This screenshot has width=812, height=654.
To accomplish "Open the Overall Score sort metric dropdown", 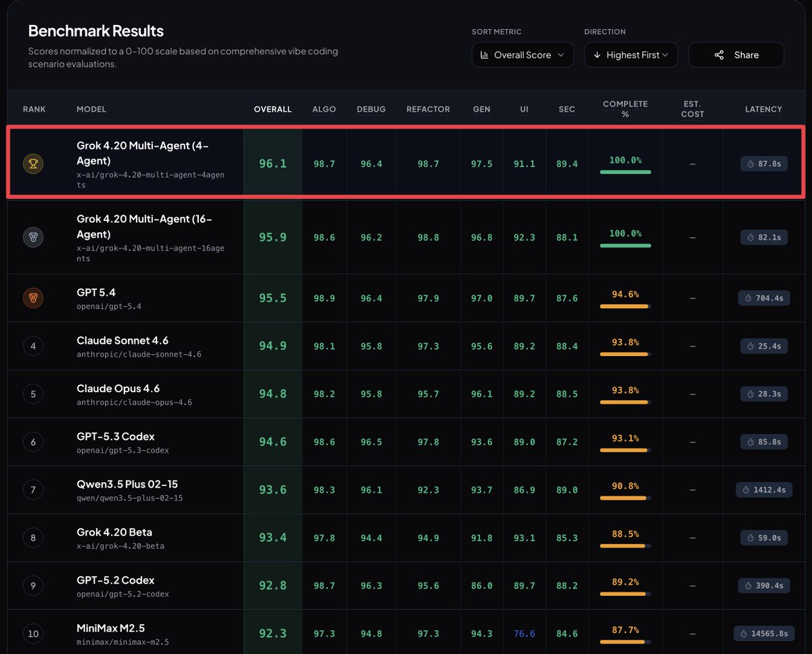I will pyautogui.click(x=522, y=55).
